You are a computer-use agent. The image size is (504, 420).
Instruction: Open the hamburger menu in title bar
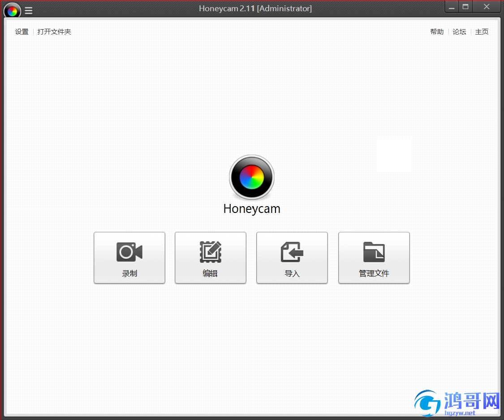[29, 11]
